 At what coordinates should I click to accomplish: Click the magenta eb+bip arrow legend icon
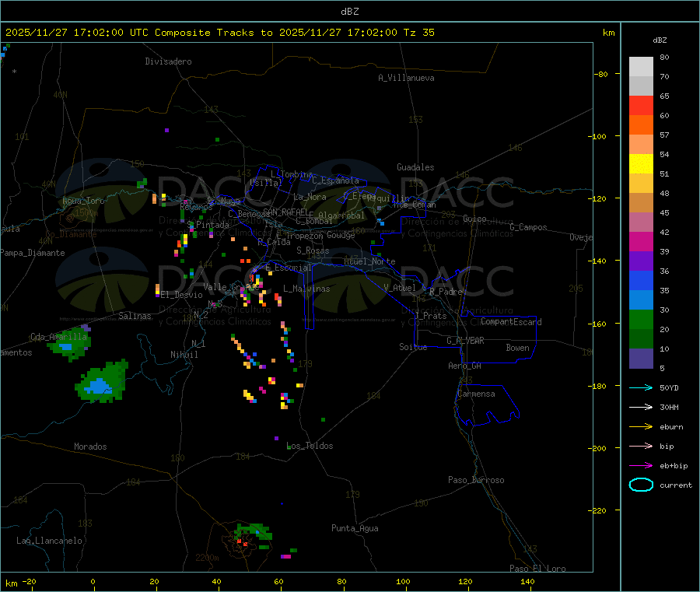click(x=641, y=466)
